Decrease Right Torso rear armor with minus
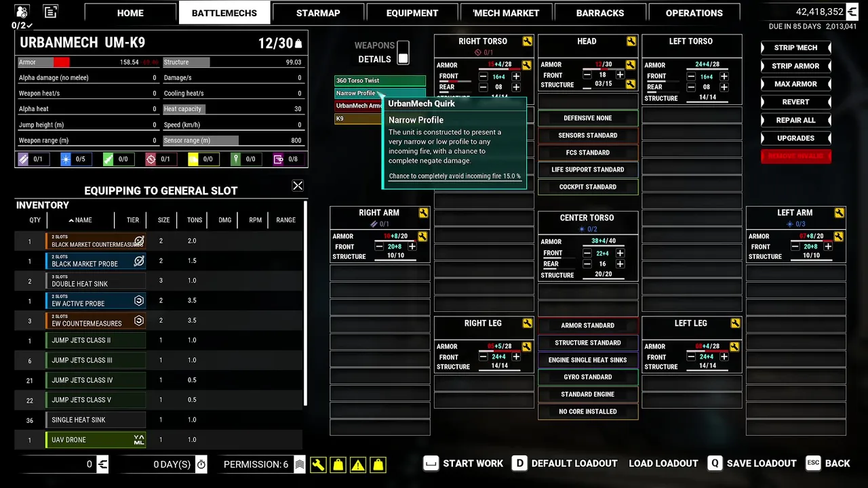Image resolution: width=868 pixels, height=488 pixels. point(483,87)
